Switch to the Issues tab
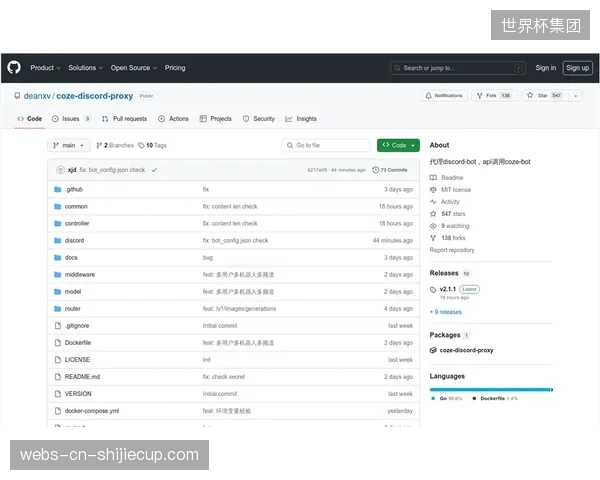 pyautogui.click(x=71, y=119)
